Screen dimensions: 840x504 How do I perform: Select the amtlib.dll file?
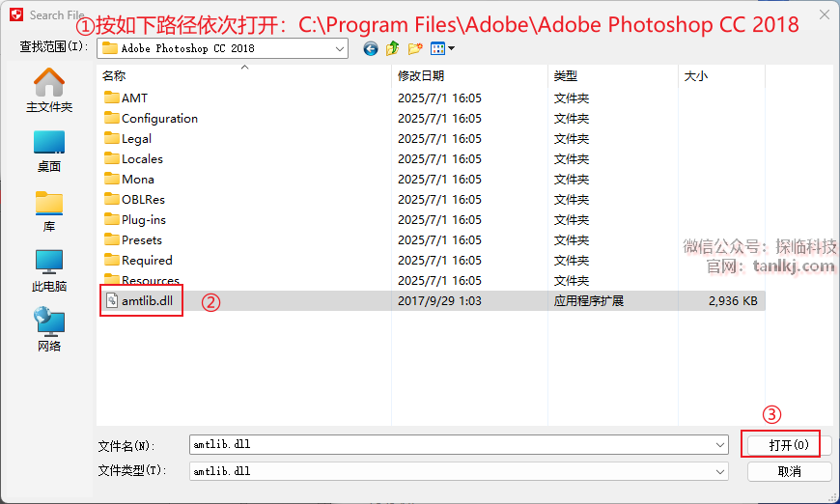tap(140, 301)
